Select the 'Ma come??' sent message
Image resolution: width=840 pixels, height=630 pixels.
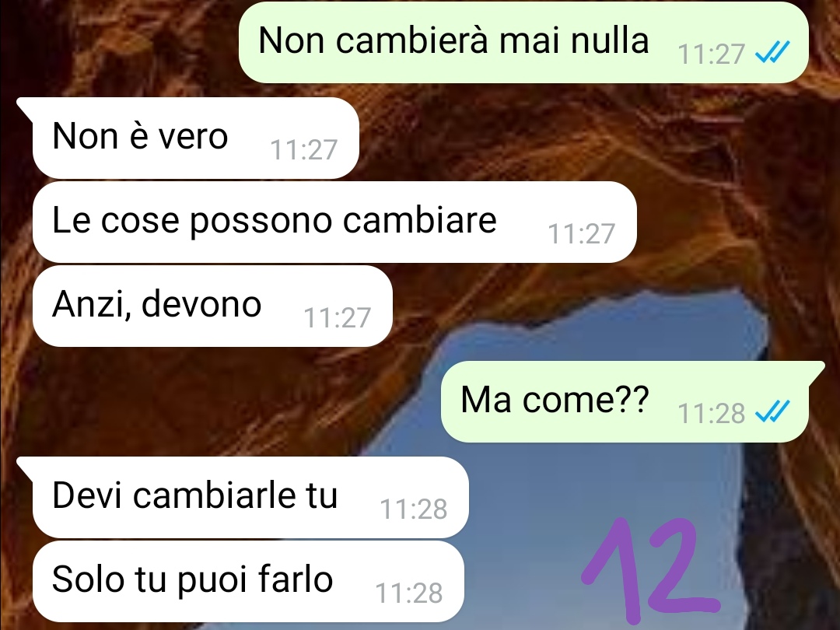[x=625, y=402]
